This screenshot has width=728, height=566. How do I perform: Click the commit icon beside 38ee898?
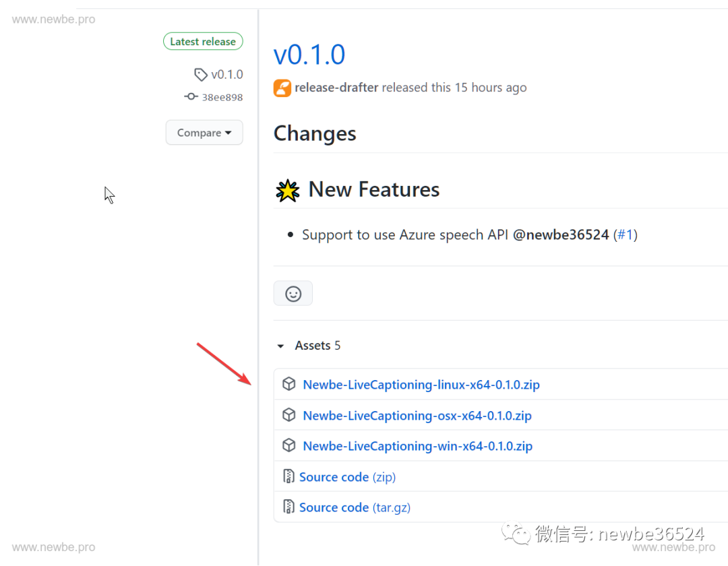tap(191, 96)
